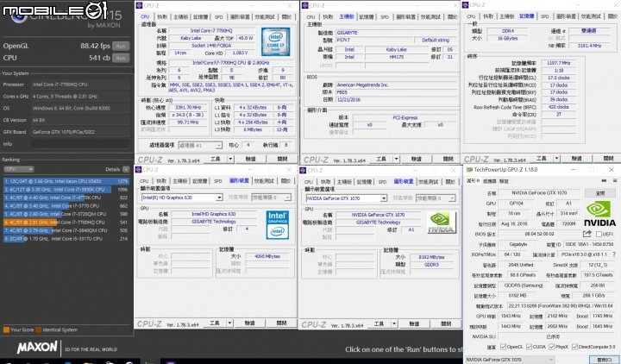
Task: Click the NVIDIA logo in CPU-Z GTX 1070 window
Action: pyautogui.click(x=442, y=223)
